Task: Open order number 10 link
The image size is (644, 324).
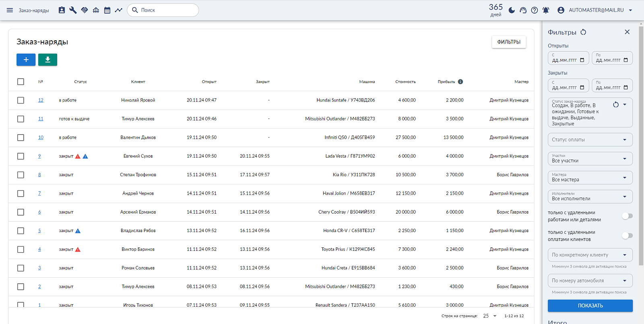Action: pyautogui.click(x=41, y=137)
